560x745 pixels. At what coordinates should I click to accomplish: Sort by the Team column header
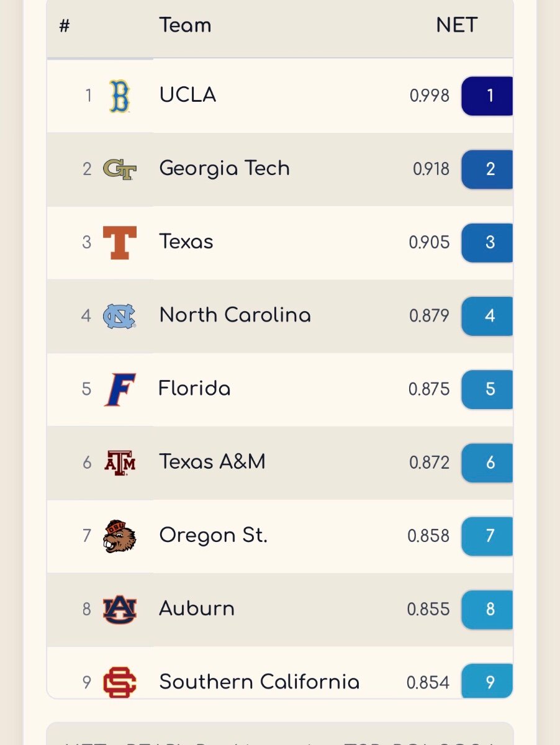pyautogui.click(x=185, y=25)
